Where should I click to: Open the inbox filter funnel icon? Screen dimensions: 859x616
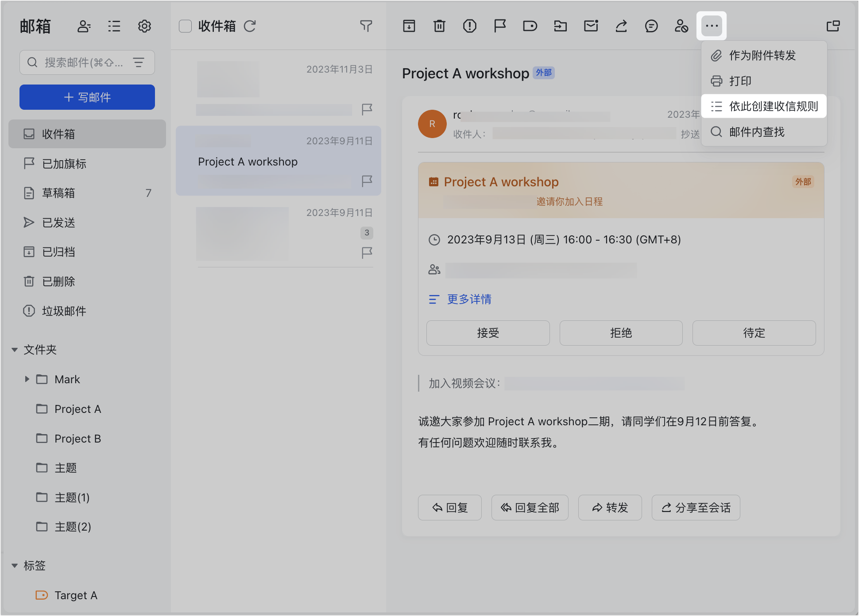[x=366, y=26]
